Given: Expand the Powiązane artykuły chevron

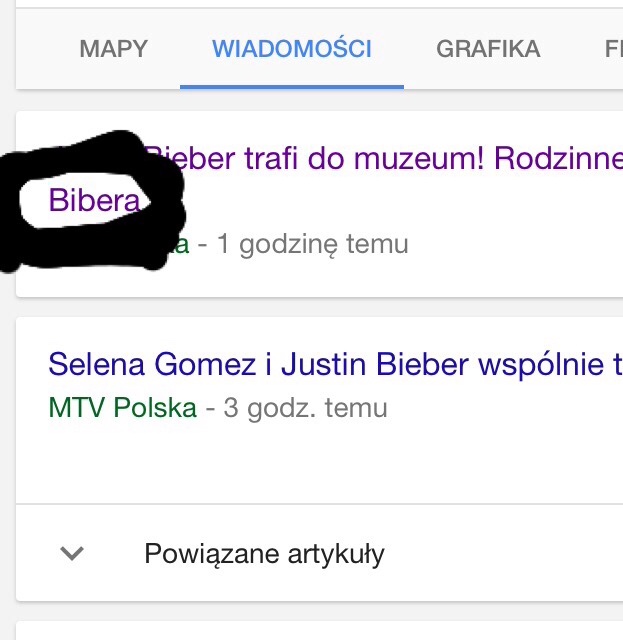Looking at the screenshot, I should pyautogui.click(x=72, y=553).
